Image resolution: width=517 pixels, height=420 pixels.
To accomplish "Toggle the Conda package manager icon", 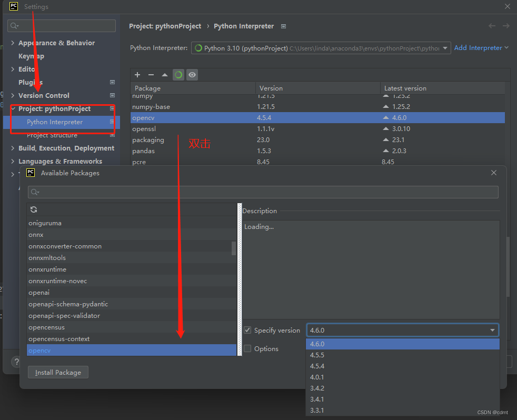I will click(x=178, y=75).
